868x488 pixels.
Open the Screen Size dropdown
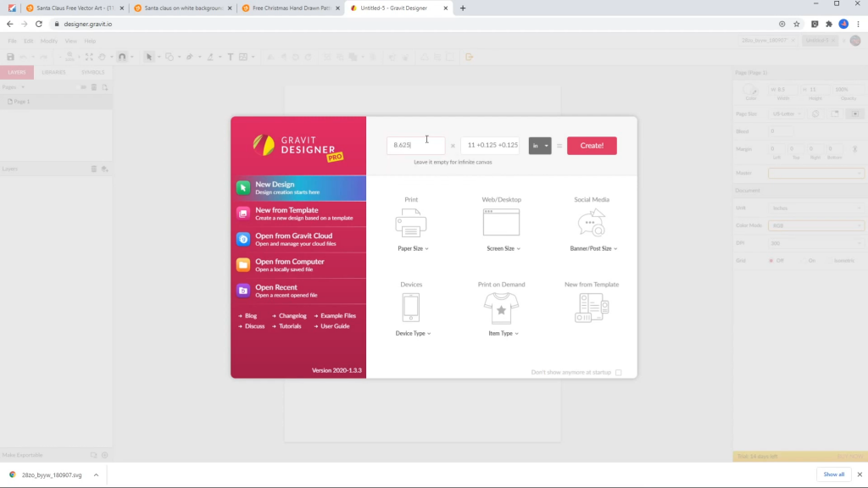pyautogui.click(x=503, y=249)
